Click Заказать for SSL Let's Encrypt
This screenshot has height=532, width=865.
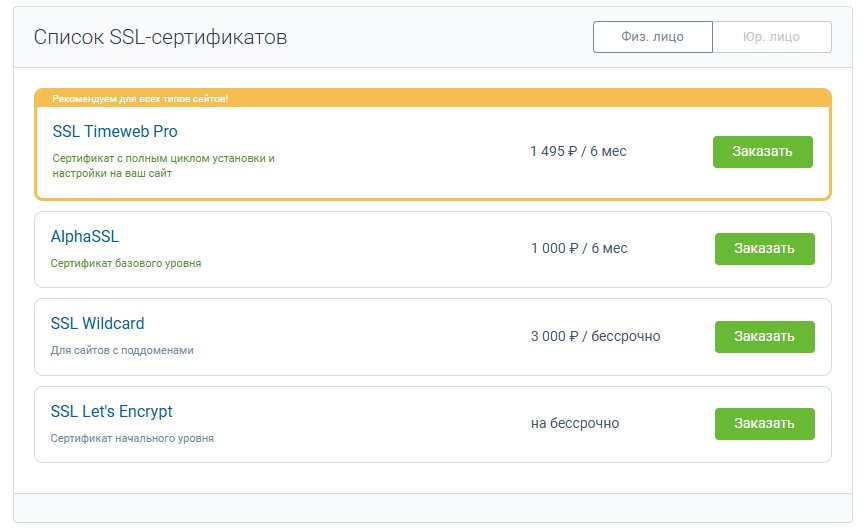(x=765, y=424)
